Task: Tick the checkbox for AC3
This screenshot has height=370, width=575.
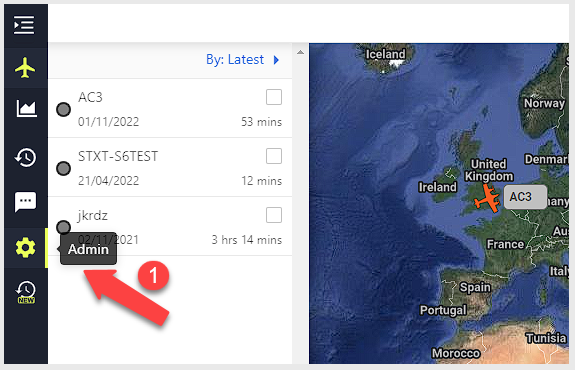Action: 274,97
